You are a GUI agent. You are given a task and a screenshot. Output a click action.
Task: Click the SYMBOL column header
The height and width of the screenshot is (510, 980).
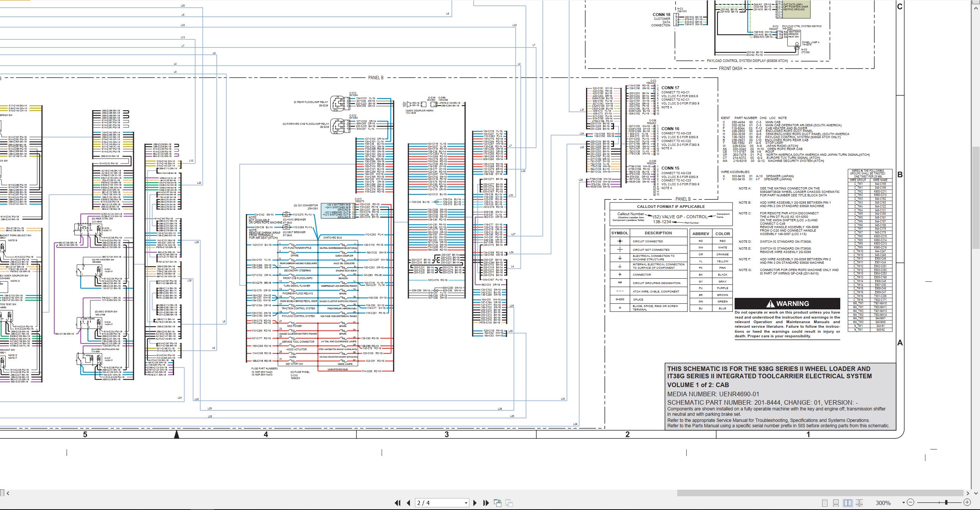(619, 233)
